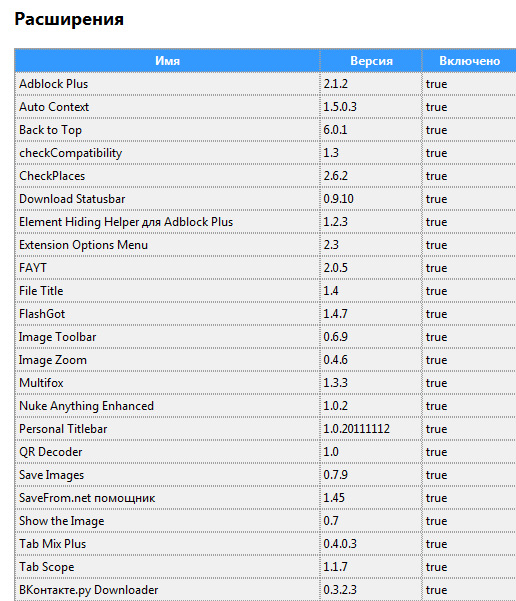Click the Download Statusbar name cell
This screenshot has height=601, width=516.
coord(168,199)
